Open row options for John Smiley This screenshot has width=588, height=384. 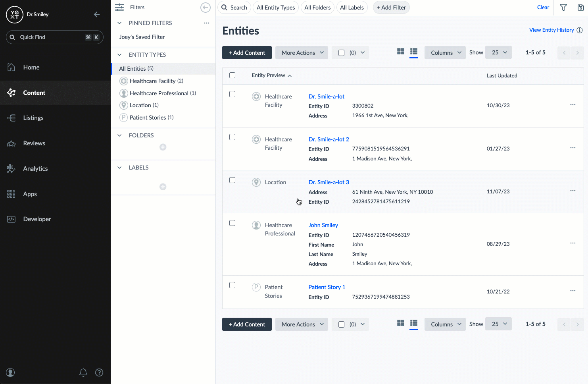click(x=573, y=243)
